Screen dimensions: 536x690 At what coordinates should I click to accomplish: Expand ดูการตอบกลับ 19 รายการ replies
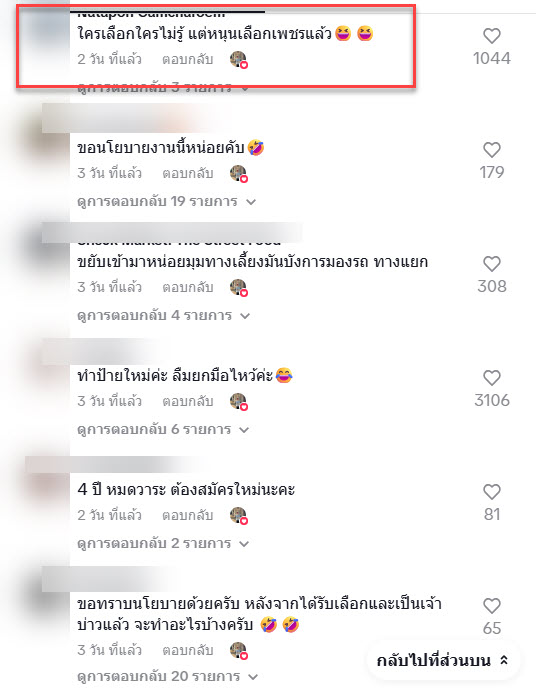click(x=166, y=202)
